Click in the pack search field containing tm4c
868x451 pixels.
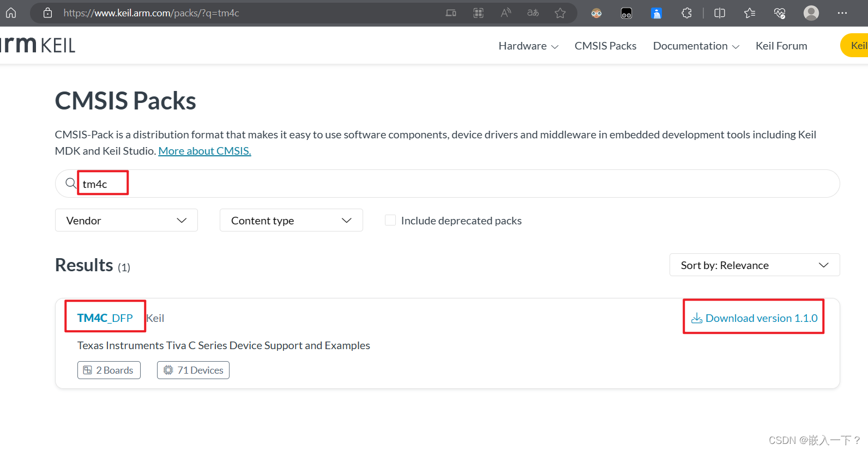tap(447, 184)
